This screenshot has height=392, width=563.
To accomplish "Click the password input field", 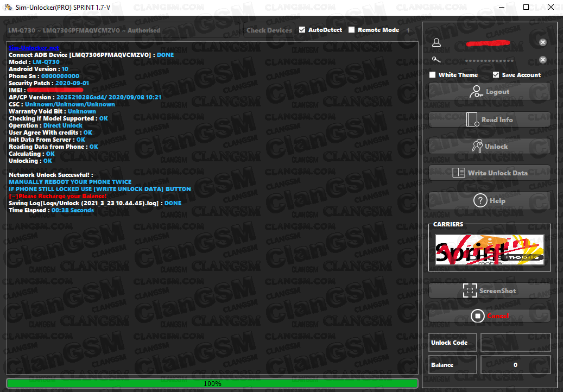I will point(489,60).
